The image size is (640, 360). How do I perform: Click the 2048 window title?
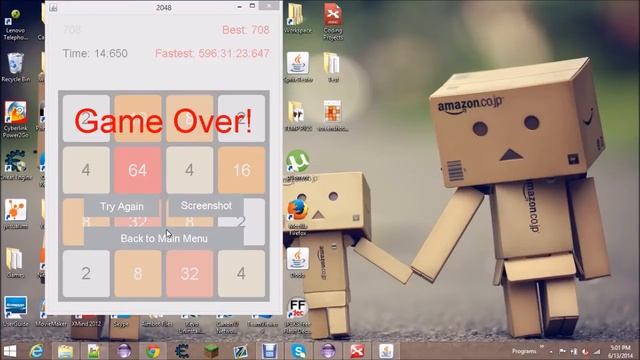click(163, 7)
